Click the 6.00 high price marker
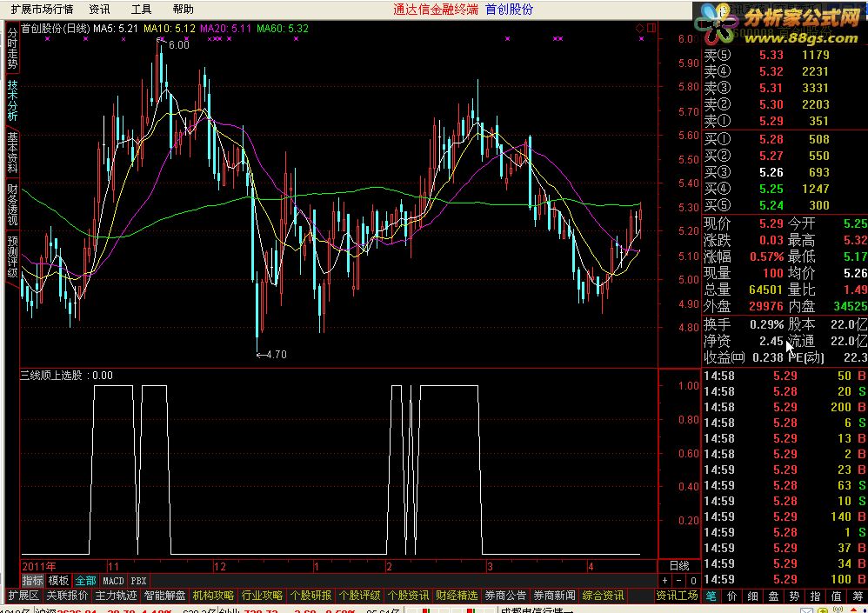 coord(179,45)
